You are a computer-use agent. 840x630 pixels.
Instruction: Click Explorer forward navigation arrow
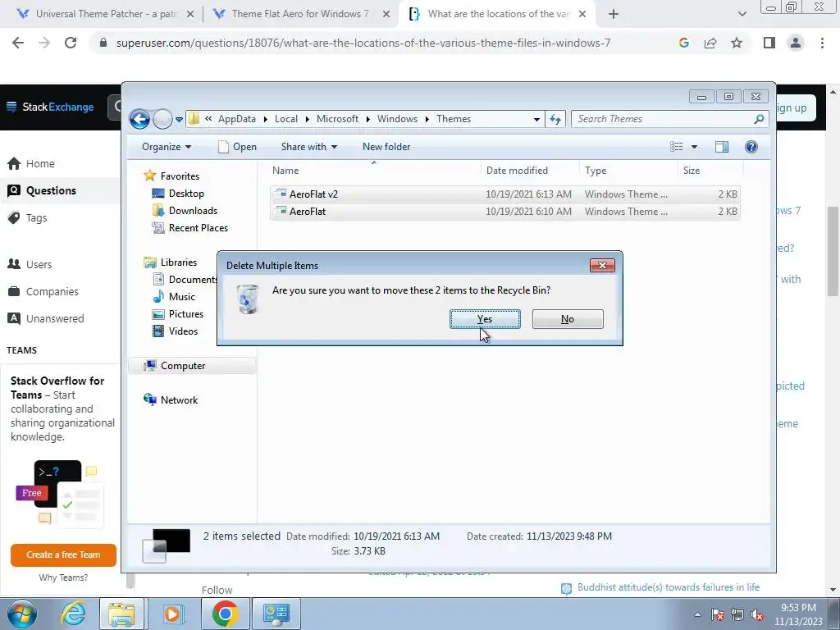point(162,119)
